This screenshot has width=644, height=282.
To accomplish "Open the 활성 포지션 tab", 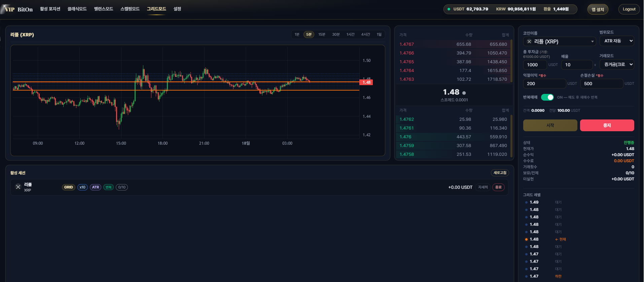I will [50, 9].
